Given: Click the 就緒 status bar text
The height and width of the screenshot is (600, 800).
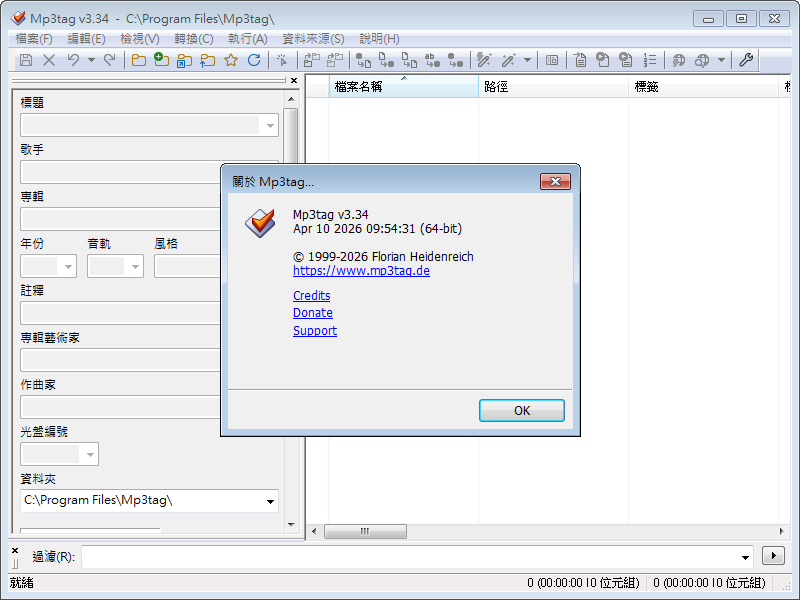Looking at the screenshot, I should 21,583.
